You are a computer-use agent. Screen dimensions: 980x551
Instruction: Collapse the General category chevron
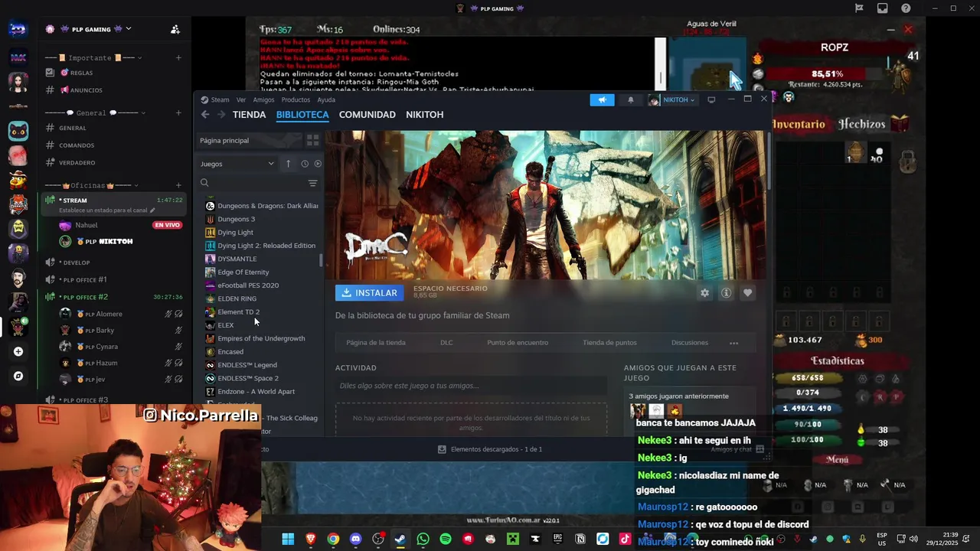[x=142, y=112]
